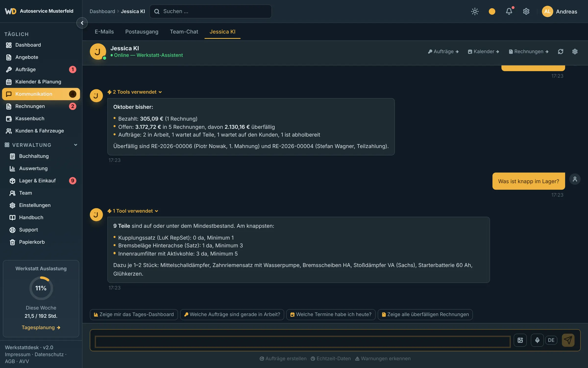Open Tagesplanung link in Auslastung card
Screen dimensions: 588x368
coord(41,328)
